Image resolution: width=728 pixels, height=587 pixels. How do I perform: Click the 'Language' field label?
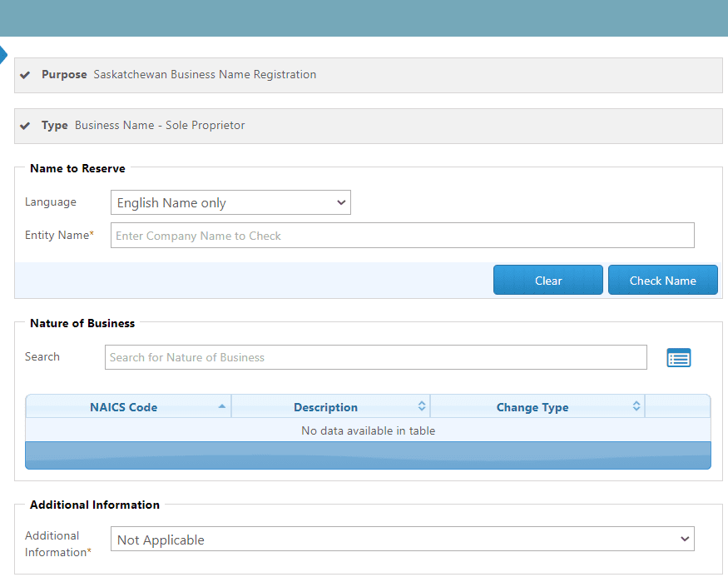click(x=51, y=202)
